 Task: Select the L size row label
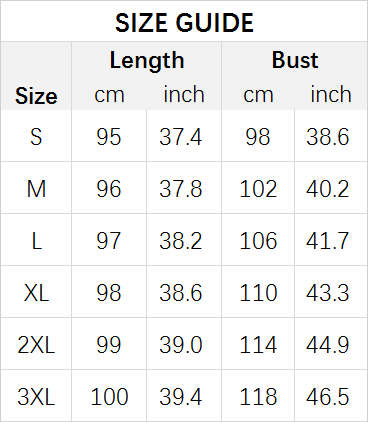pos(36,241)
